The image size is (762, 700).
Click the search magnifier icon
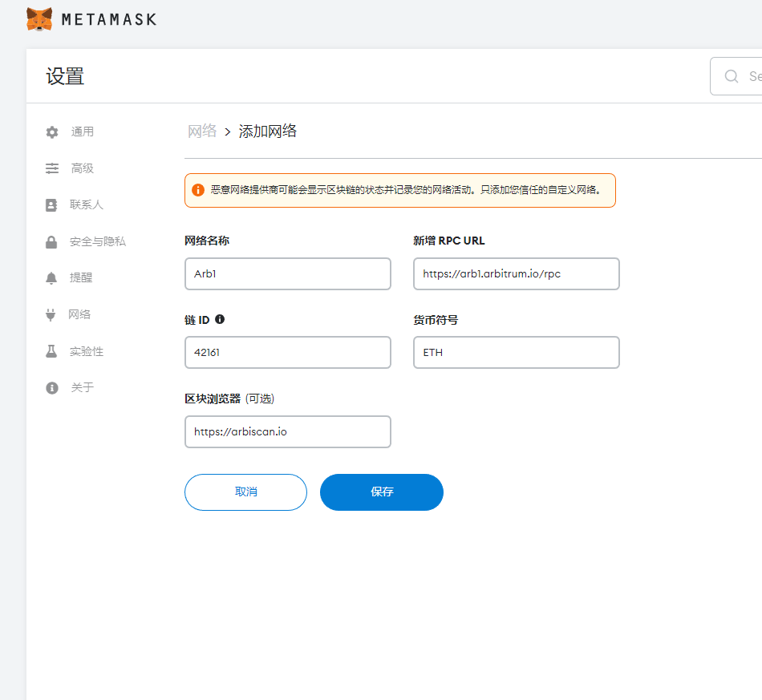732,76
